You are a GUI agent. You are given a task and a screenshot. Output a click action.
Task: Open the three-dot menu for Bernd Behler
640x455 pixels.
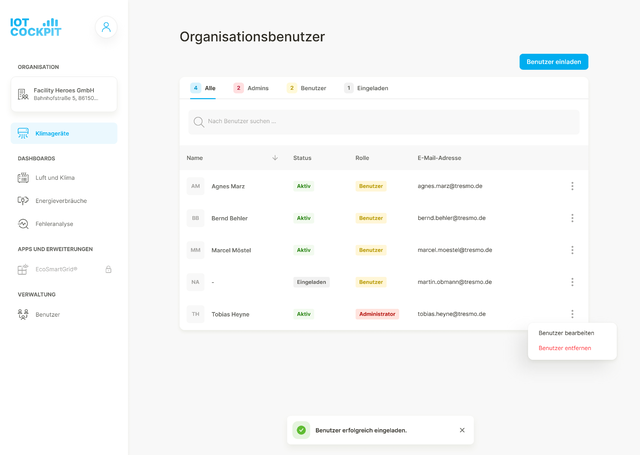point(572,218)
